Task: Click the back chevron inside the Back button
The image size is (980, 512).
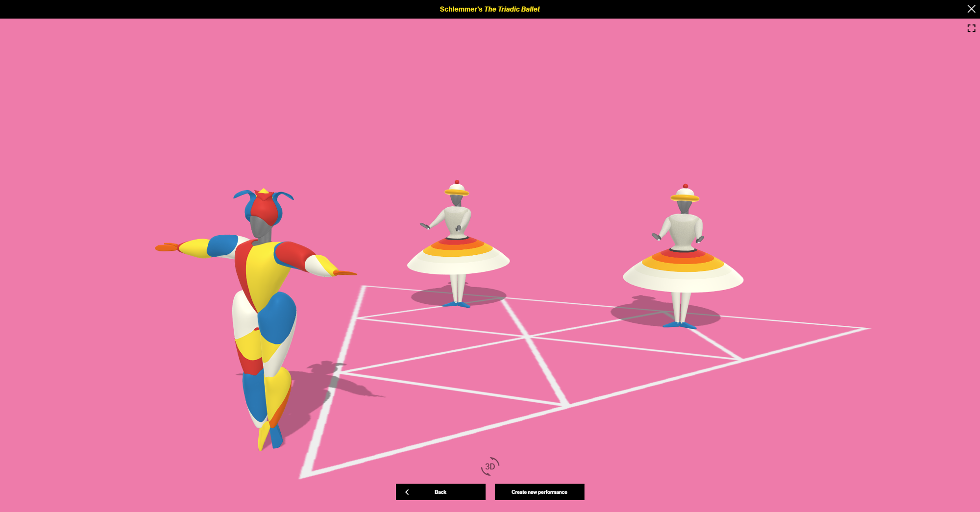Action: click(x=407, y=491)
